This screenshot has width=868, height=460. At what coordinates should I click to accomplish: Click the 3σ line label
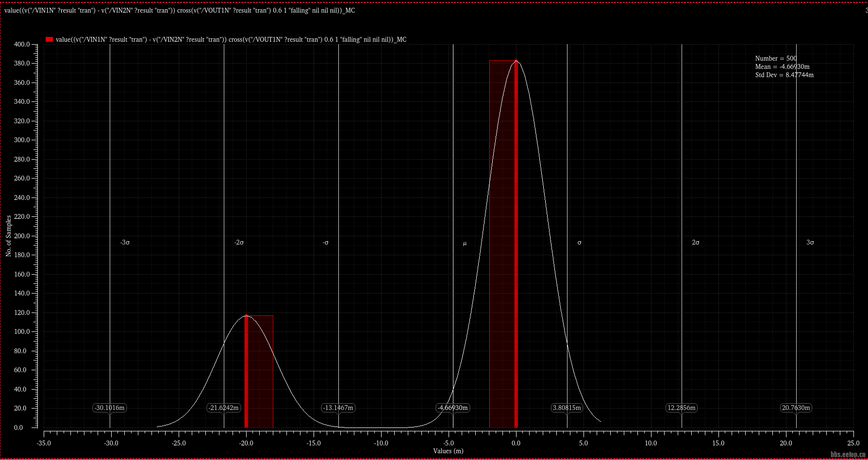click(810, 242)
